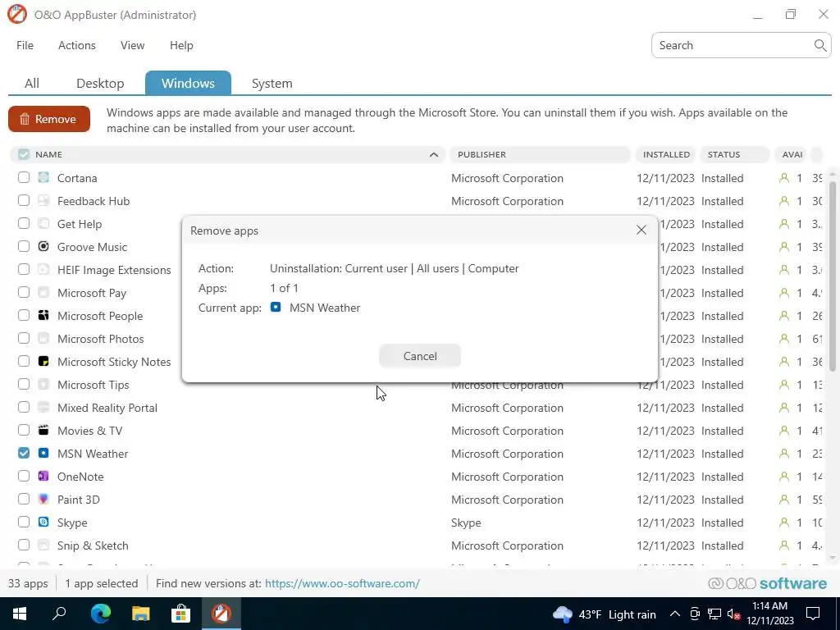Click the MSN Weather icon in the list

point(43,453)
